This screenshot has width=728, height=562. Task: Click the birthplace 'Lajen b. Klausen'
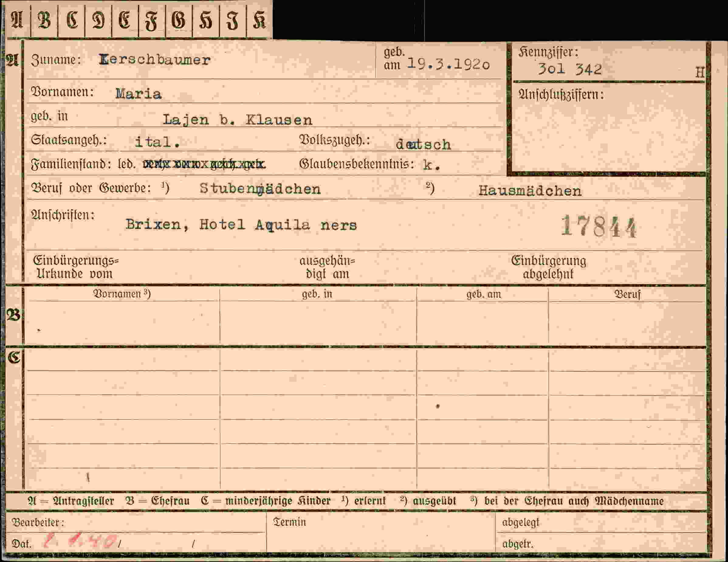tap(237, 120)
